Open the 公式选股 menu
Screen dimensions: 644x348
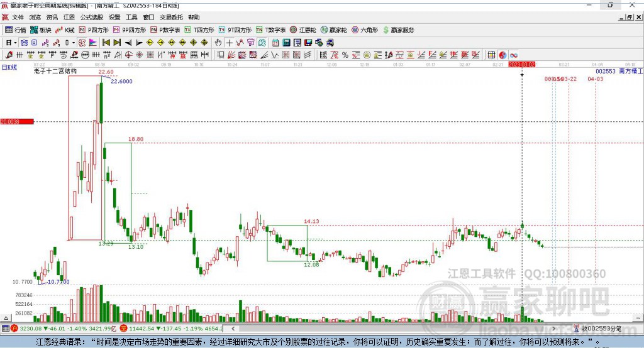[x=91, y=18]
